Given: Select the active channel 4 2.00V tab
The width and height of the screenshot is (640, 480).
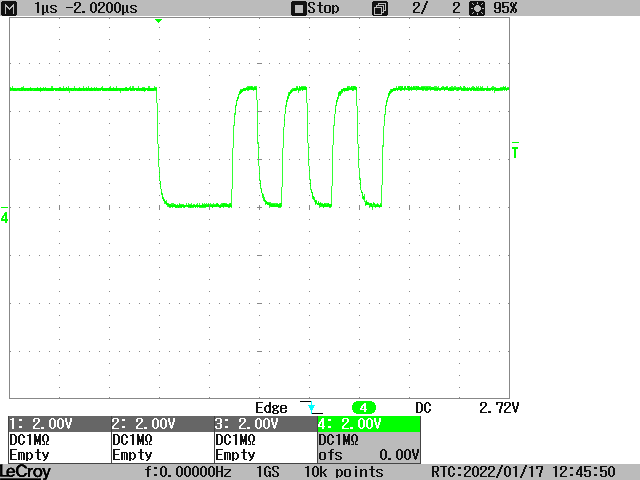Looking at the screenshot, I should 369,424.
